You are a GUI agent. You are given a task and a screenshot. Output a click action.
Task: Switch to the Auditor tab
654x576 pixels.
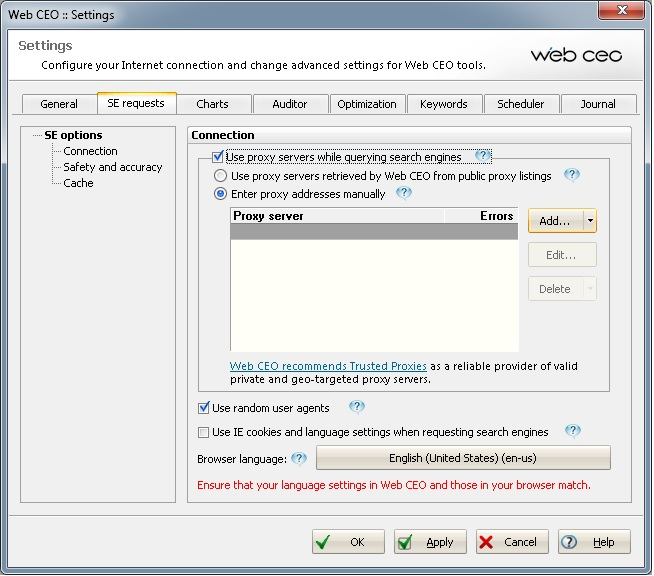[x=290, y=104]
